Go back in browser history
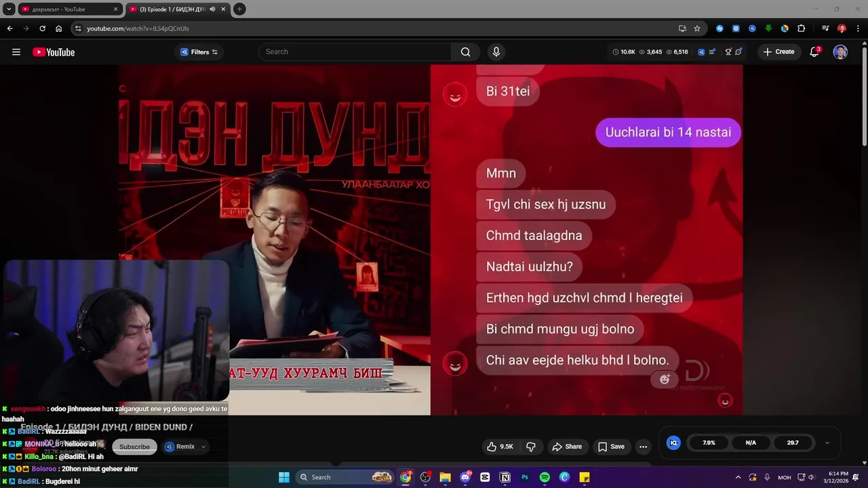 pos(9,28)
